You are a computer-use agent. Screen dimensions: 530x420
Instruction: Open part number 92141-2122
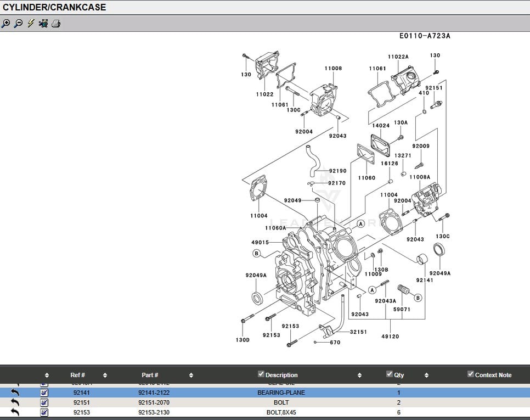click(x=154, y=393)
